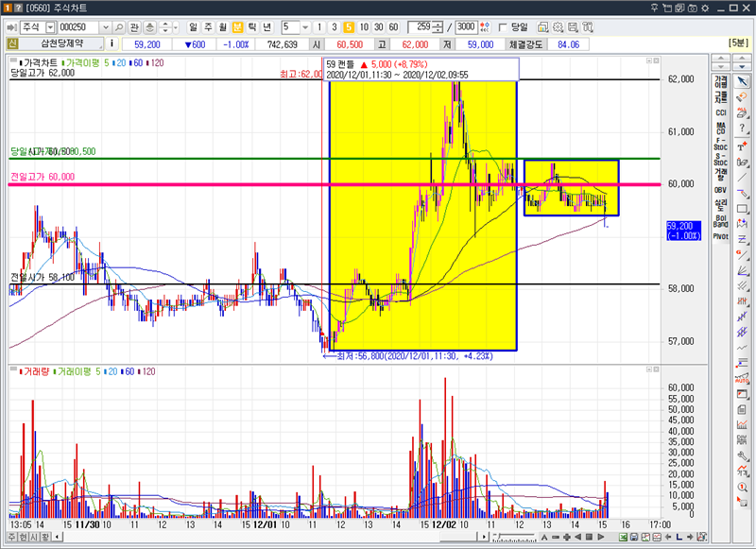Screen dimensions: 756x549
Task: Click the info 'i' button beside stock name
Action: 112,43
